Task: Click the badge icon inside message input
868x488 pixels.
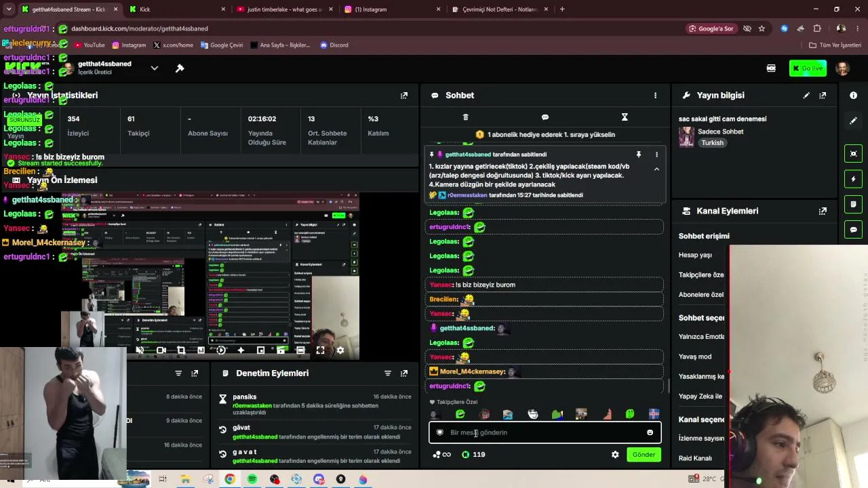Action: 439,432
